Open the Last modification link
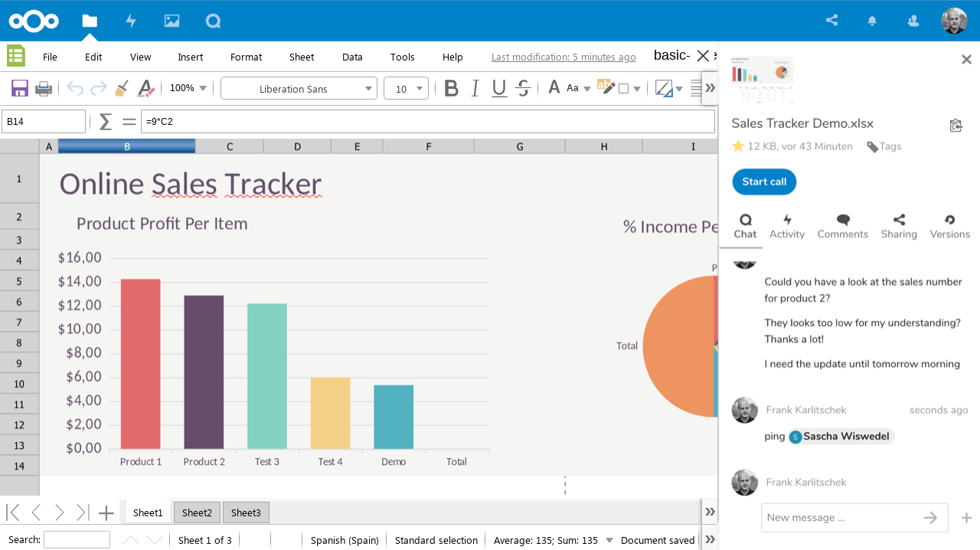Viewport: 980px width, 550px height. click(563, 57)
